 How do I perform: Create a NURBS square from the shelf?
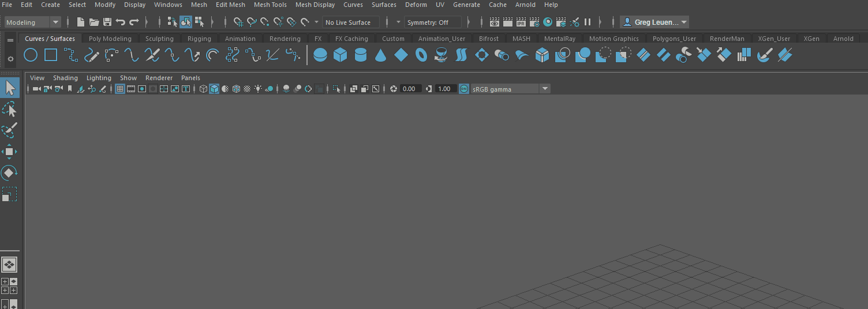(x=51, y=55)
